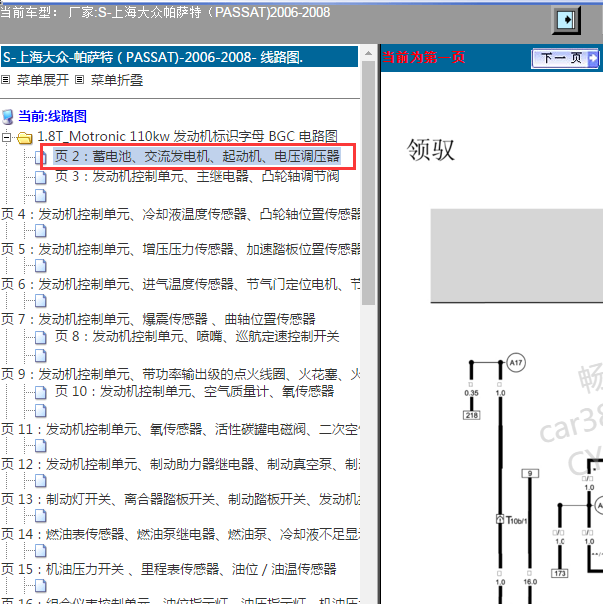Click document icon above 页 16 row
Viewport: 603px width, 604px height.
pyautogui.click(x=40, y=586)
